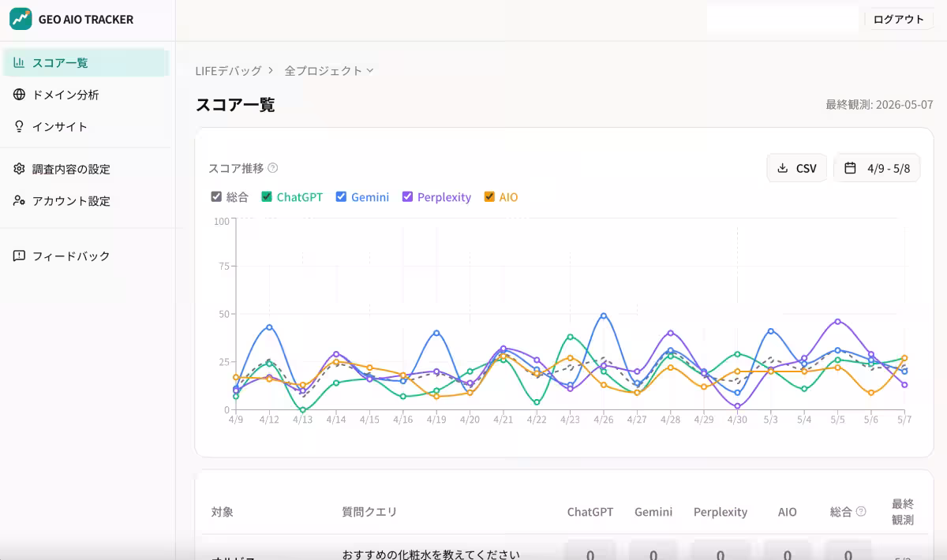Click the Perplexity legend label
The width and height of the screenshot is (947, 560).
(x=444, y=197)
